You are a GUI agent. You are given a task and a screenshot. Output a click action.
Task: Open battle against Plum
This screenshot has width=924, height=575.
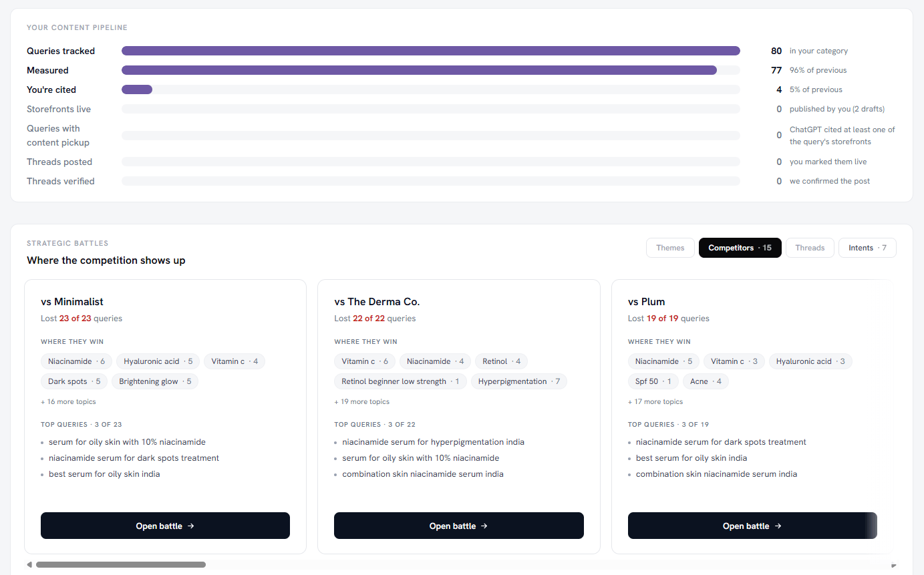coord(752,526)
